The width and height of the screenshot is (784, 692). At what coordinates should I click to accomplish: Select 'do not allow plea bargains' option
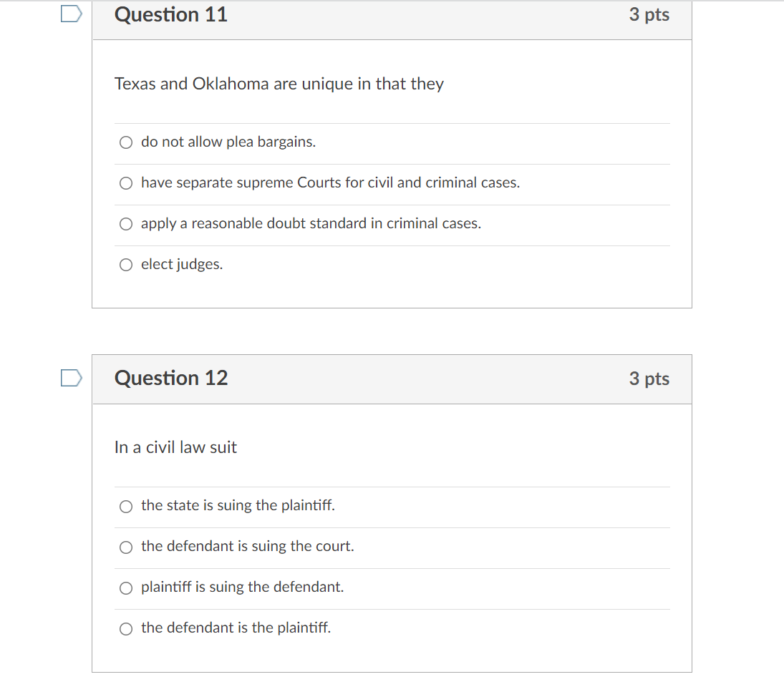point(126,142)
